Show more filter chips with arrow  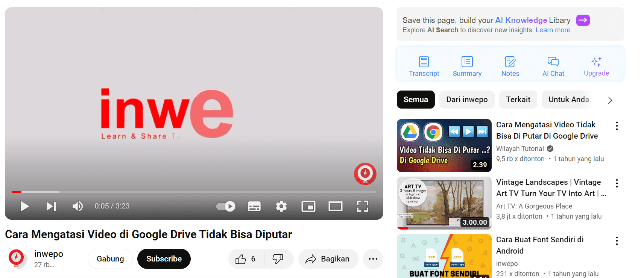click(610, 100)
